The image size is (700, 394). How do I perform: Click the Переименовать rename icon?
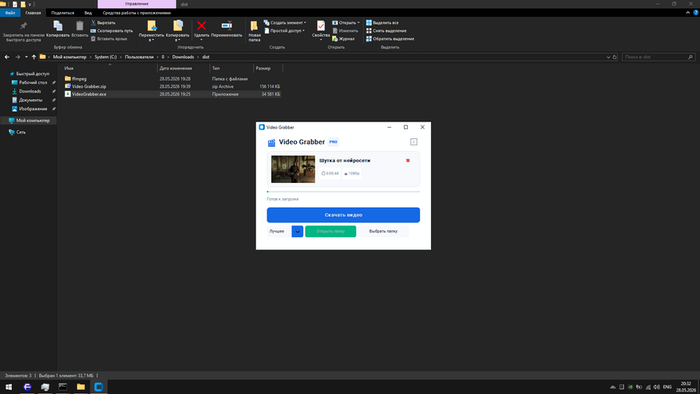(227, 26)
